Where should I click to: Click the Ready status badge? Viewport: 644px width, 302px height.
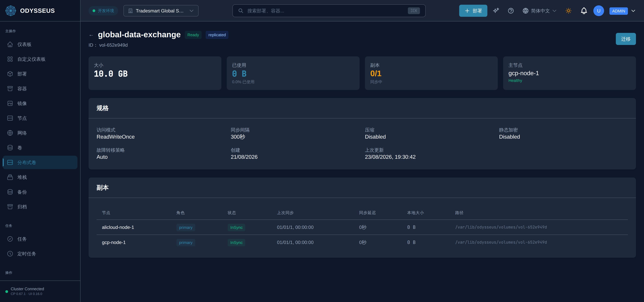(x=193, y=35)
